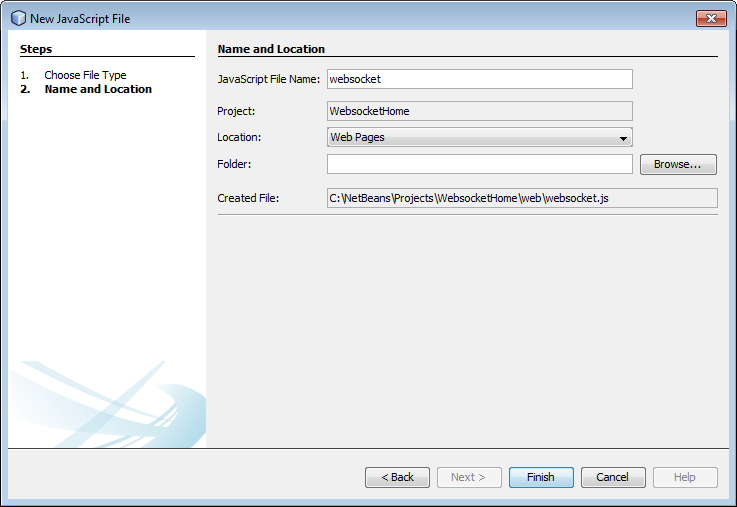Click the Location: label

tap(239, 137)
